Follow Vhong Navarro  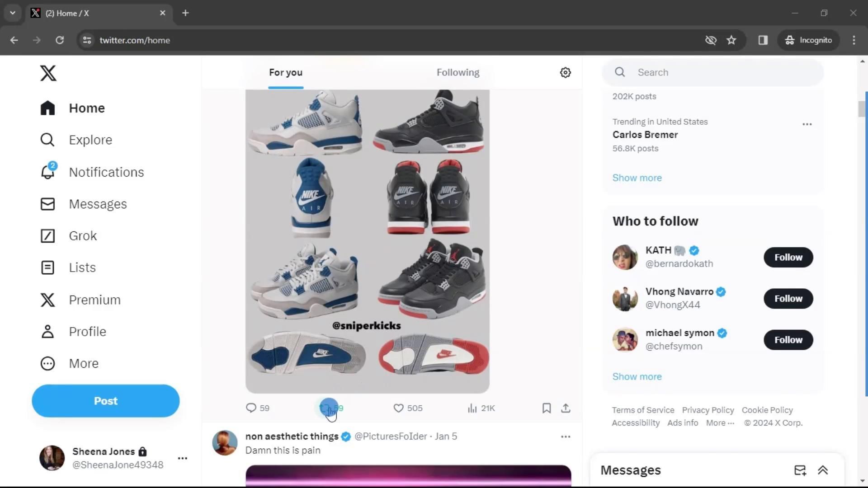788,299
